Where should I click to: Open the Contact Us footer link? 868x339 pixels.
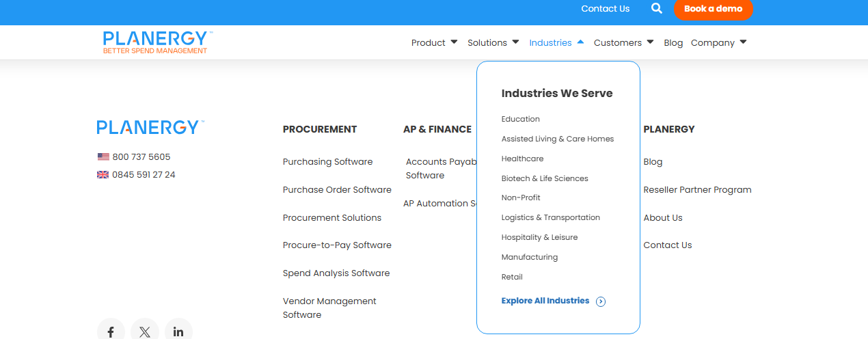pos(668,245)
